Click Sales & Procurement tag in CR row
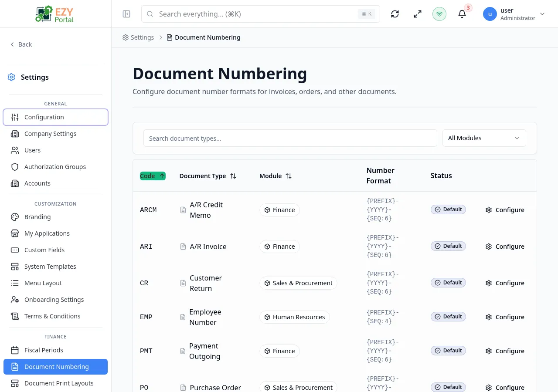This screenshot has width=558, height=392. (x=298, y=283)
